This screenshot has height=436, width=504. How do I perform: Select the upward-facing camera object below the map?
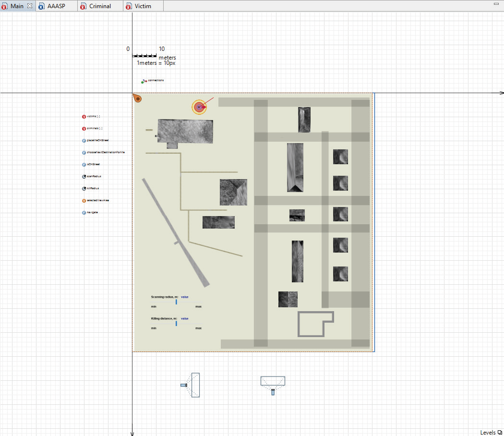[x=273, y=384]
